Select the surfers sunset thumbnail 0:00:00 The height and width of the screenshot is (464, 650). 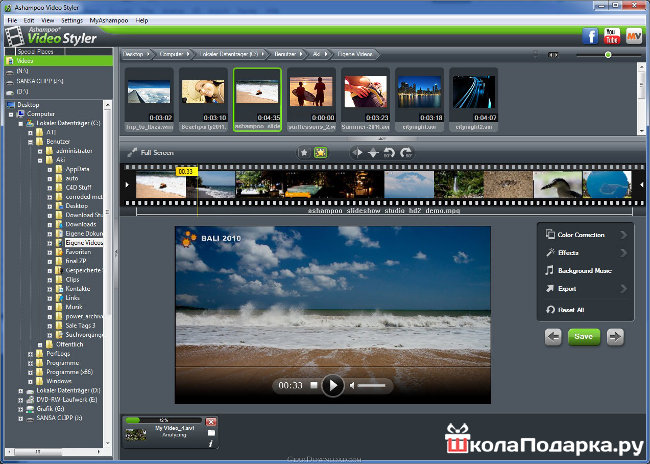tap(311, 100)
